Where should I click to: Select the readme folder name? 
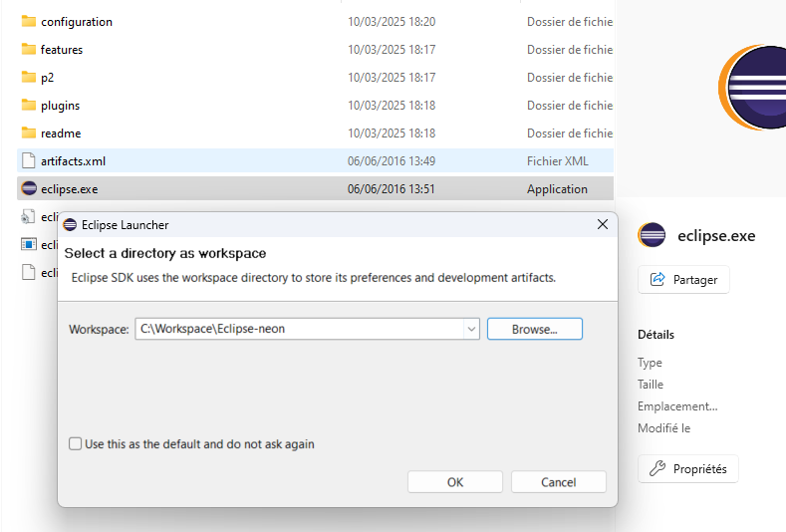tap(61, 133)
